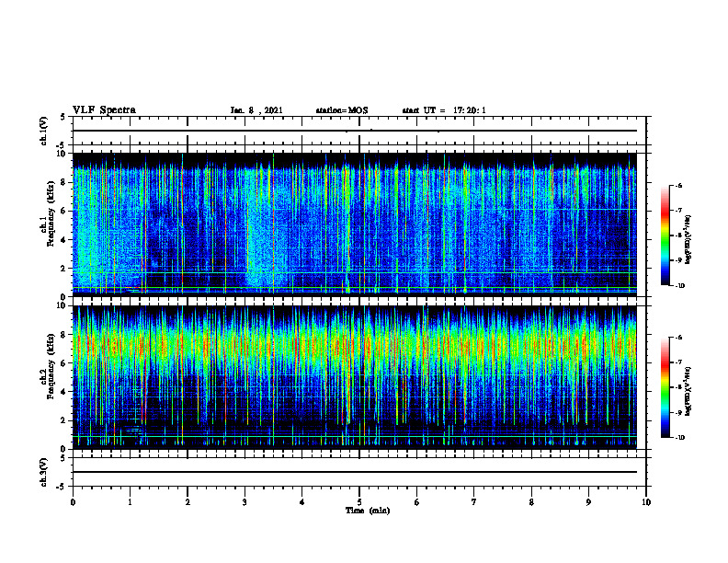Click the "VLF Spectra" plot title

click(104, 110)
